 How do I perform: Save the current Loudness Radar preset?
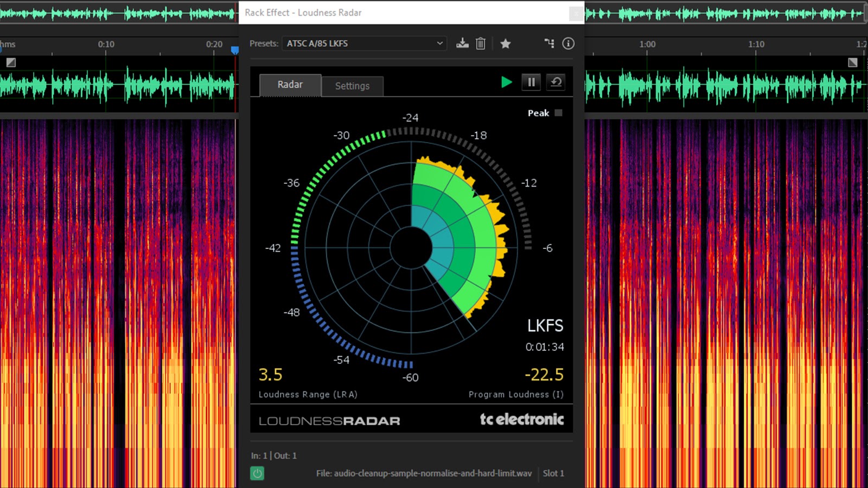click(x=462, y=43)
